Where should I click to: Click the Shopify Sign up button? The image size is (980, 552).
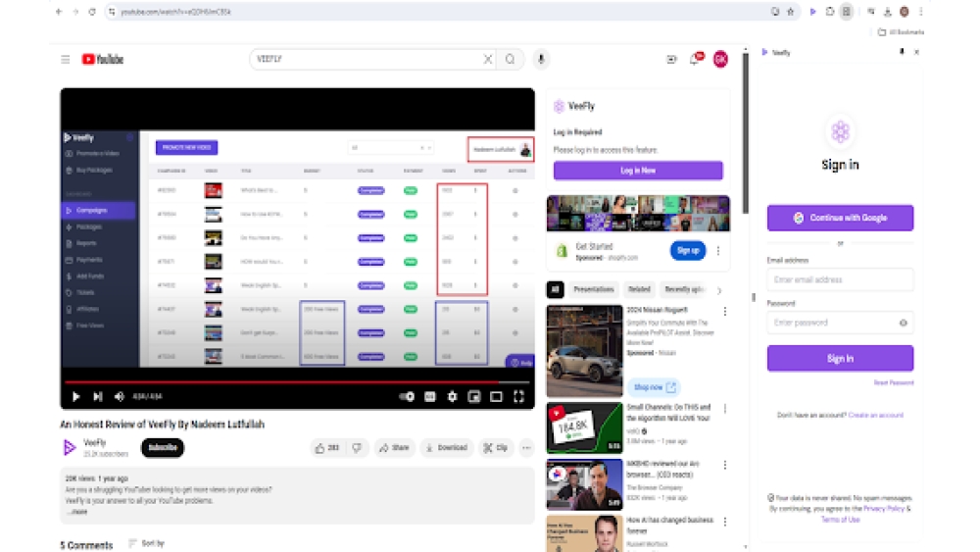pos(688,251)
